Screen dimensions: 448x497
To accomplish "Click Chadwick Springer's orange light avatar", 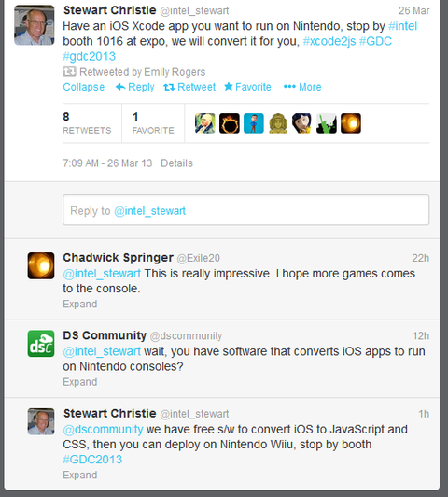I will pyautogui.click(x=41, y=265).
